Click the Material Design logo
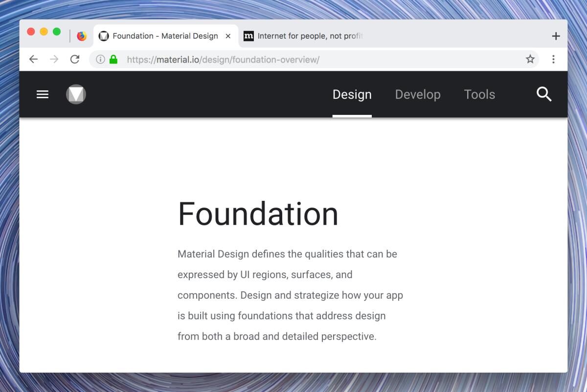Viewport: 587px width, 392px height. click(76, 94)
